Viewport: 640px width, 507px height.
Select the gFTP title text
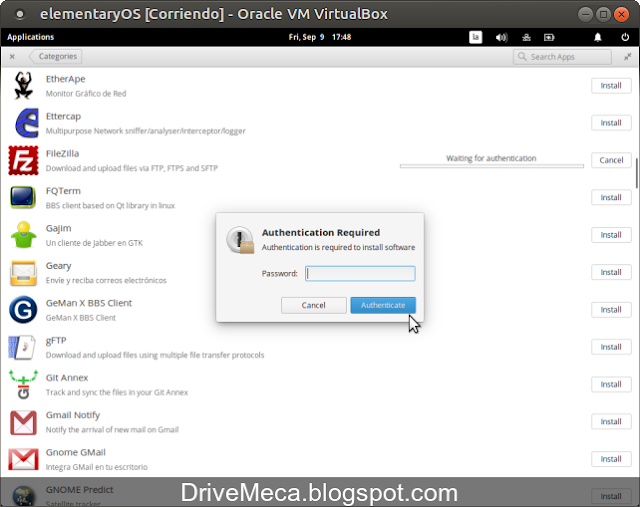(x=56, y=341)
